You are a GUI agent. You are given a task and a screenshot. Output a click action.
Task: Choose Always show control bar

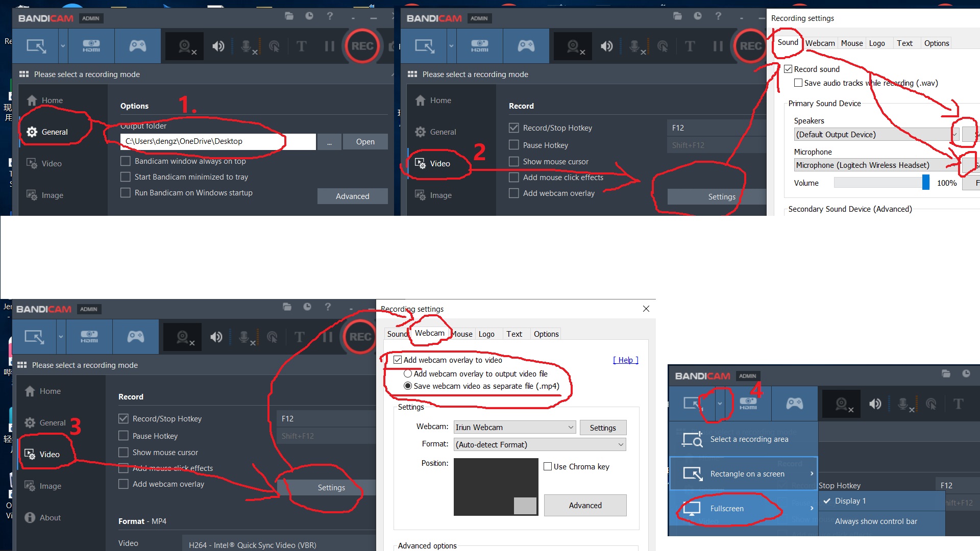click(882, 521)
